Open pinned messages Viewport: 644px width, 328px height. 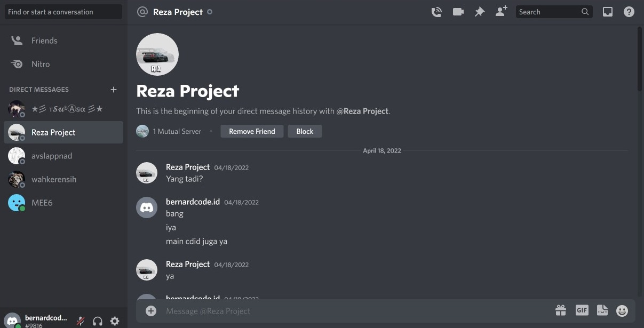[480, 12]
